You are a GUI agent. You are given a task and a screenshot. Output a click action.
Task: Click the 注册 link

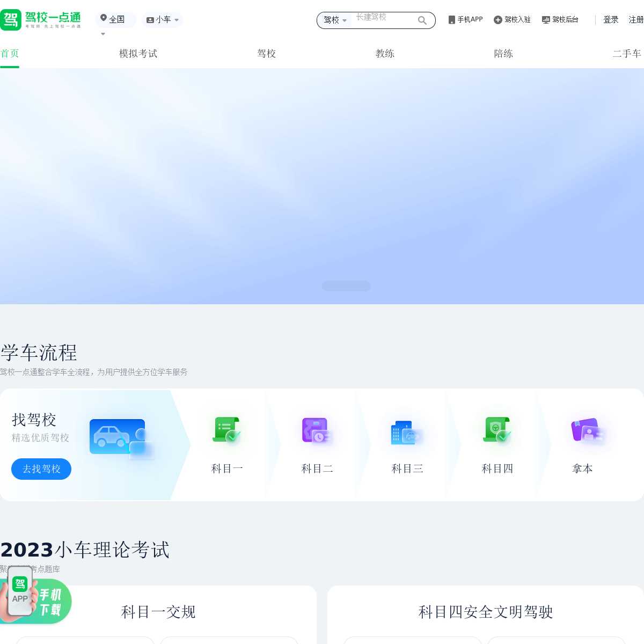[x=636, y=20]
